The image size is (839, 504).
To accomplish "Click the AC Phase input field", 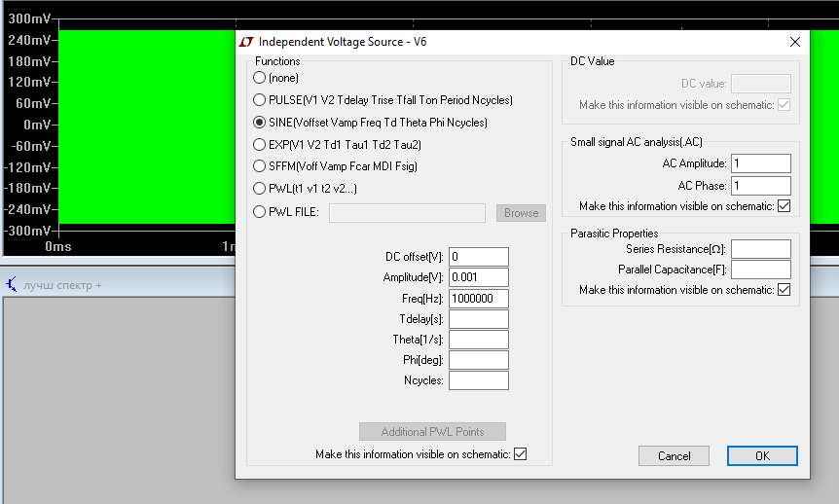I will (761, 186).
